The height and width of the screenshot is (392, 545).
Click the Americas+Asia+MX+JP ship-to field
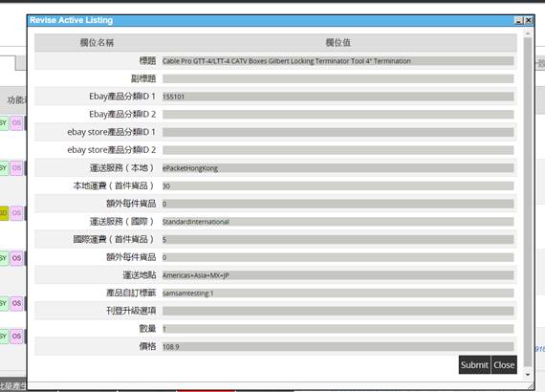pyautogui.click(x=338, y=275)
